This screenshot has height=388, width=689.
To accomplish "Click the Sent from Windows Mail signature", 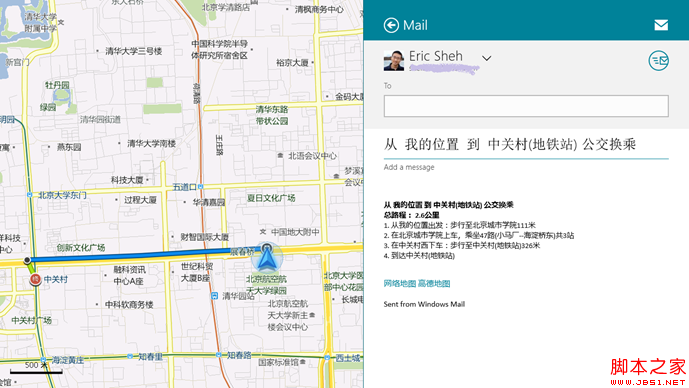I will [x=424, y=304].
